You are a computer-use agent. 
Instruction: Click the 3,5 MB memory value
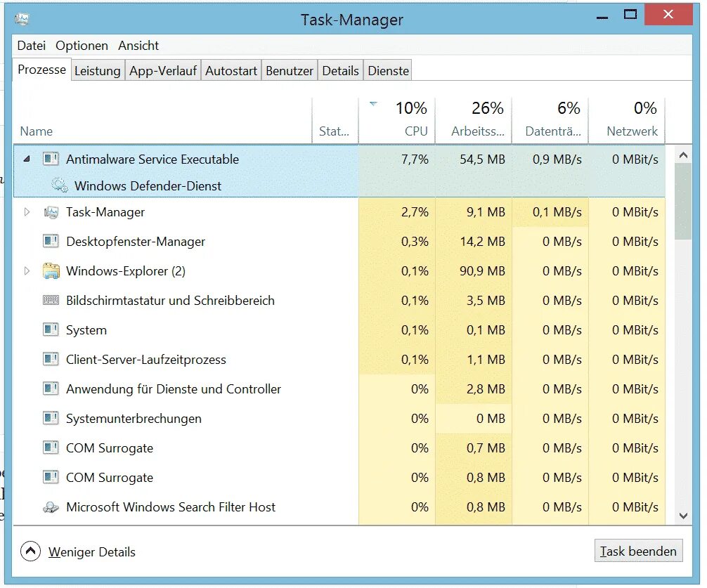pyautogui.click(x=486, y=301)
